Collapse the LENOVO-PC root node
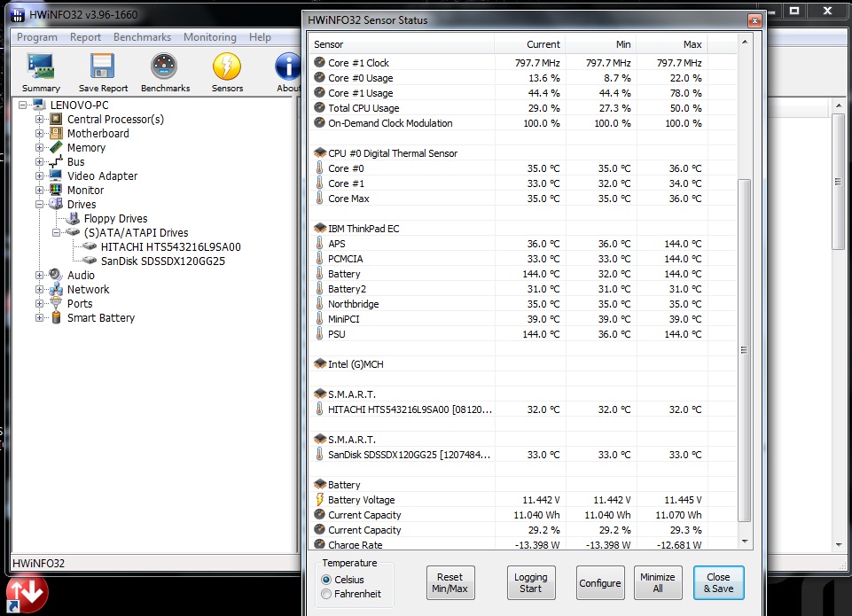852x616 pixels. [x=23, y=105]
